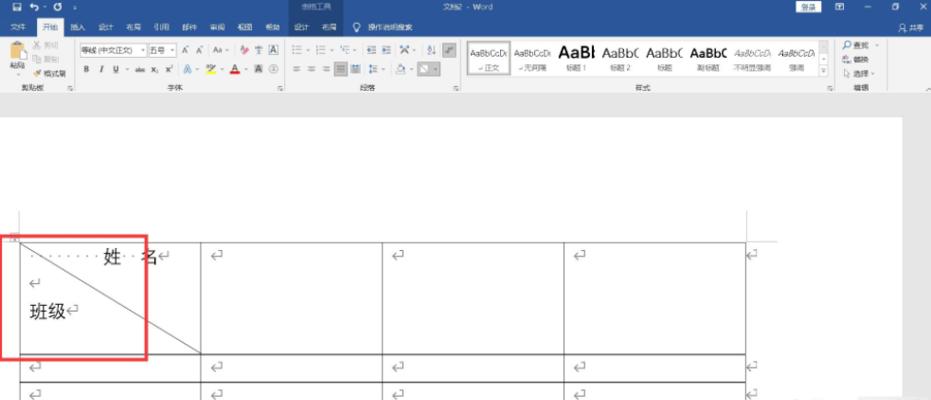Clear all formatting with the eraser icon
931x400 pixels.
click(245, 50)
